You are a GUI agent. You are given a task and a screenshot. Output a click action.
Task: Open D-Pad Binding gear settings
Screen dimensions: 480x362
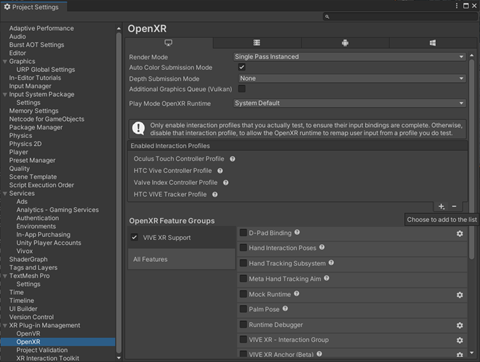pyautogui.click(x=460, y=234)
